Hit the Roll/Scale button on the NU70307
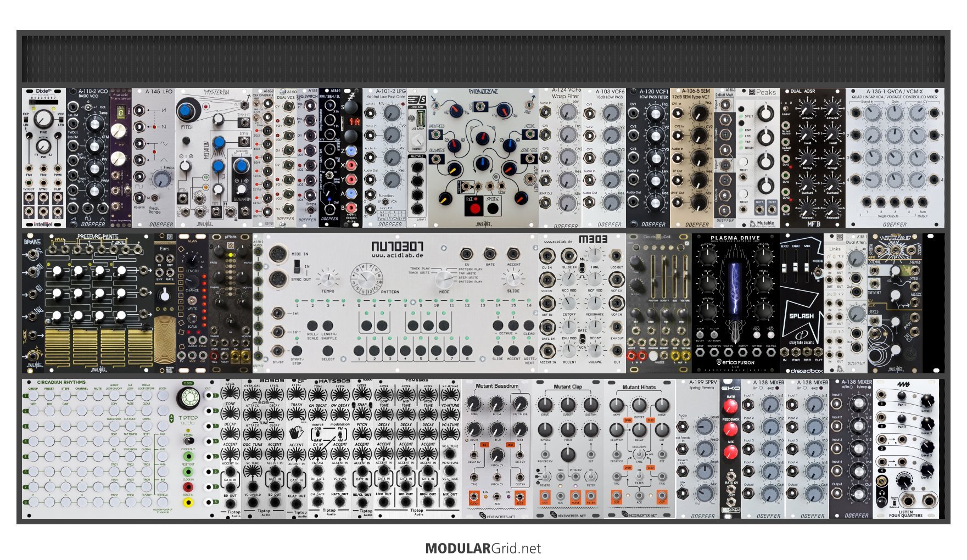This screenshot has width=967, height=560. 312,326
